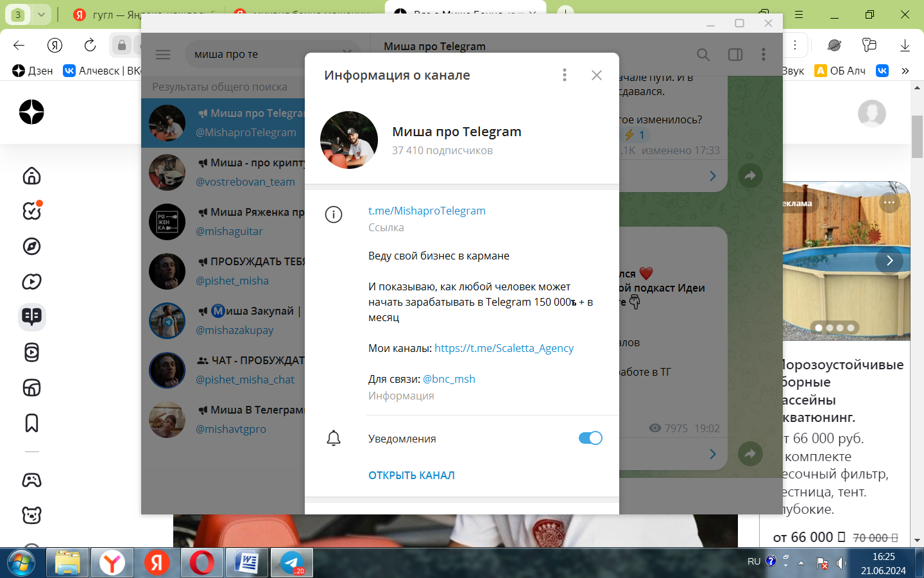Select 'Миша Закупай' search result
Screen dimensions: 924x578
pos(223,320)
